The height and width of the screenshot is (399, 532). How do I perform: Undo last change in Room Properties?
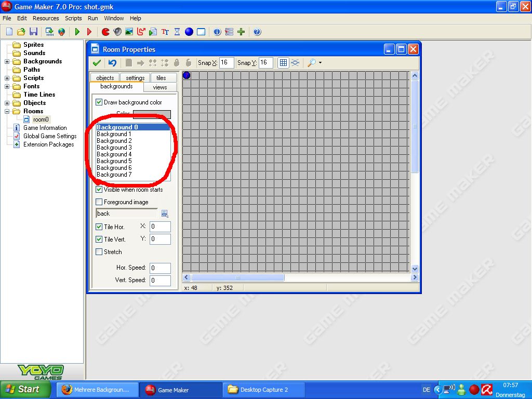pos(112,63)
